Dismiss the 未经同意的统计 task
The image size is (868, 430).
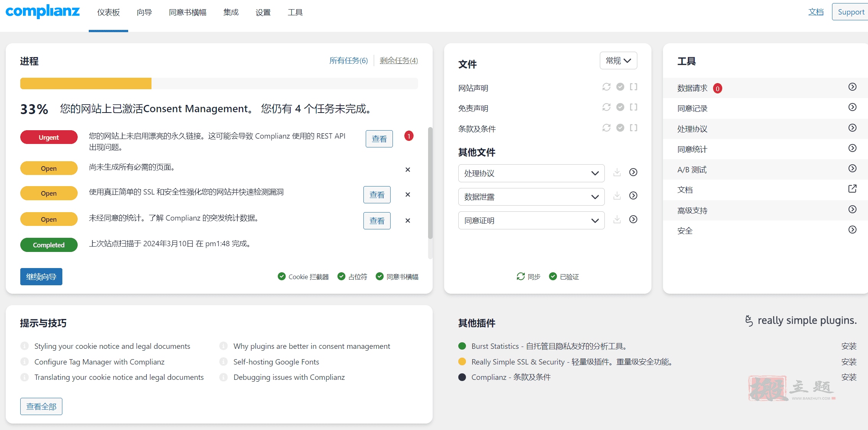click(408, 221)
